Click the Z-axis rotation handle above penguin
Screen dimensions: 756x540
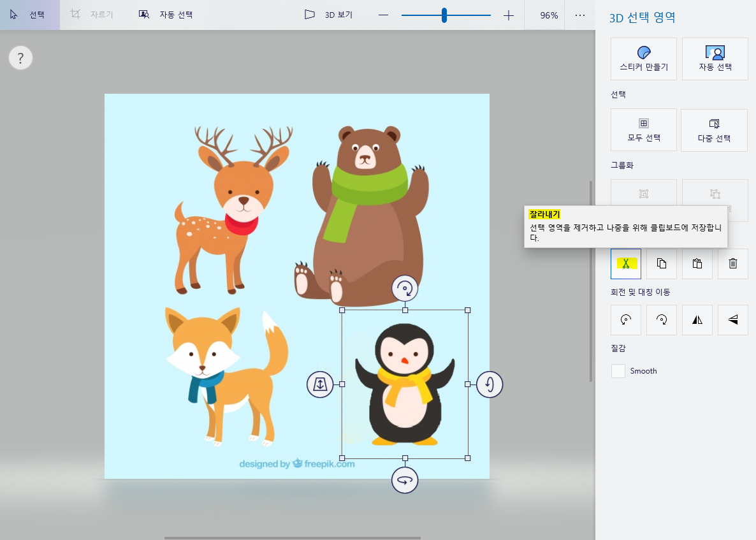pos(405,289)
